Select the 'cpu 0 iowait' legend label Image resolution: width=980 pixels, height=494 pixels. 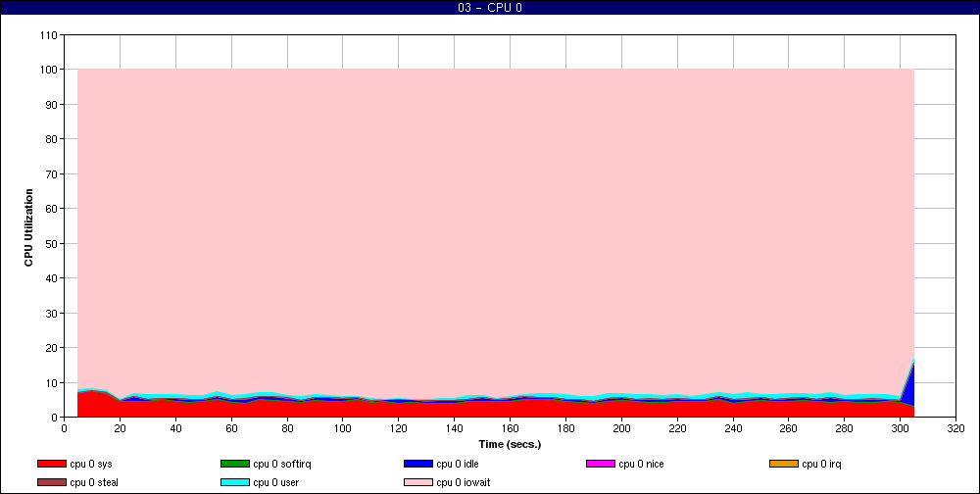coord(464,483)
